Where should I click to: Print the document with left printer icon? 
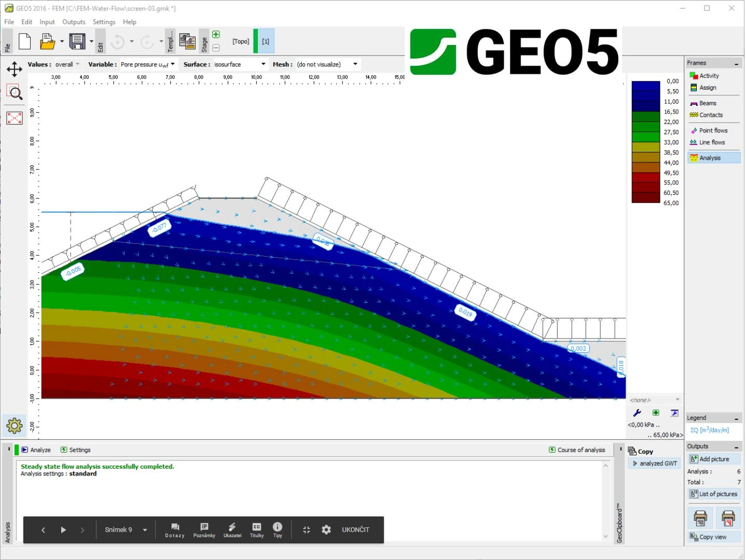pyautogui.click(x=700, y=517)
